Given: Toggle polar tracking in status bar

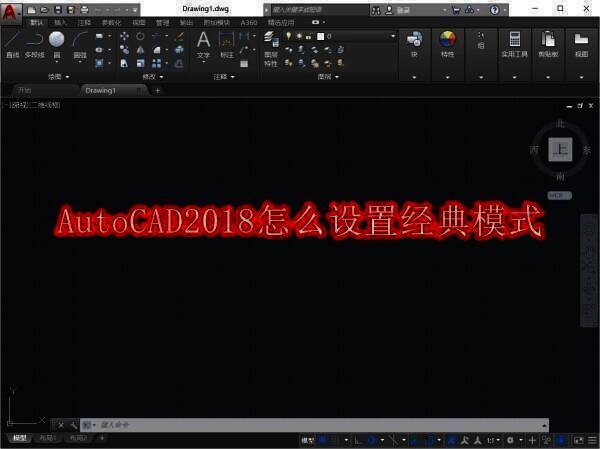Looking at the screenshot, I should [x=372, y=440].
